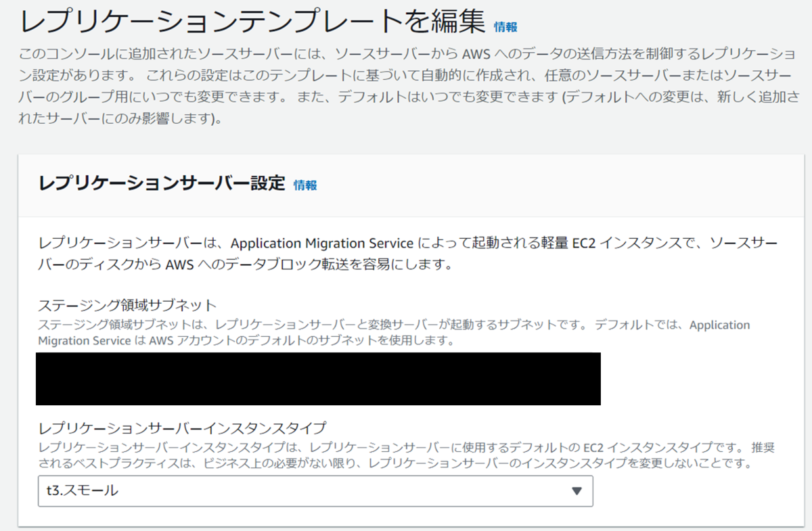Click the dropdown arrow of instance type selector
812x531 pixels.
click(x=577, y=491)
